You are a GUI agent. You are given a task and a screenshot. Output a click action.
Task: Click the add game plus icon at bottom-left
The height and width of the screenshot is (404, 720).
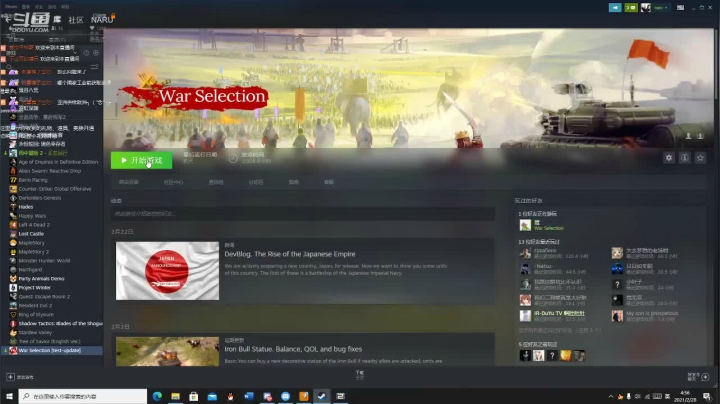point(10,377)
